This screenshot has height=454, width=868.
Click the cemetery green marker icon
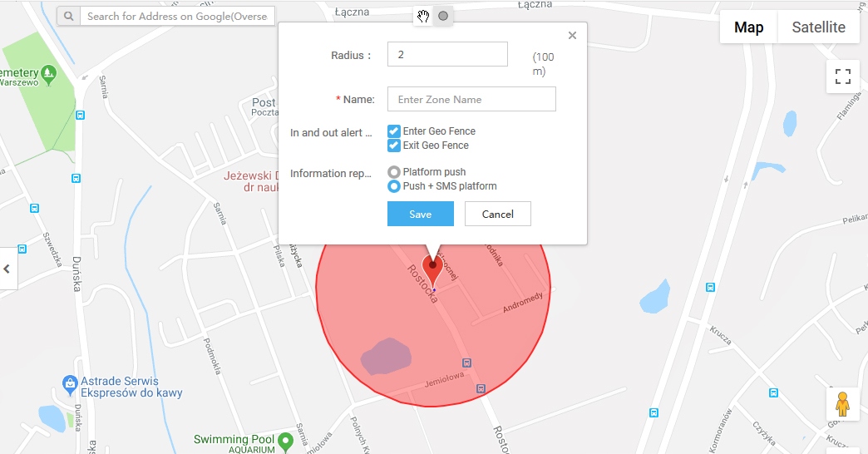coord(48,74)
